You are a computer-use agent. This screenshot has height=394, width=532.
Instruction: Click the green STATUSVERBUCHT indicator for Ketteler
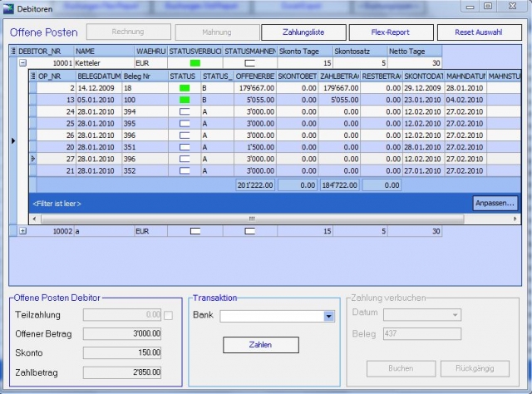click(x=195, y=62)
